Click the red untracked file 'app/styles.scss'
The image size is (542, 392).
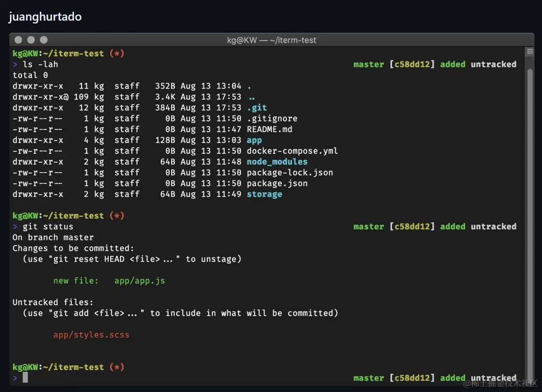coord(91,335)
